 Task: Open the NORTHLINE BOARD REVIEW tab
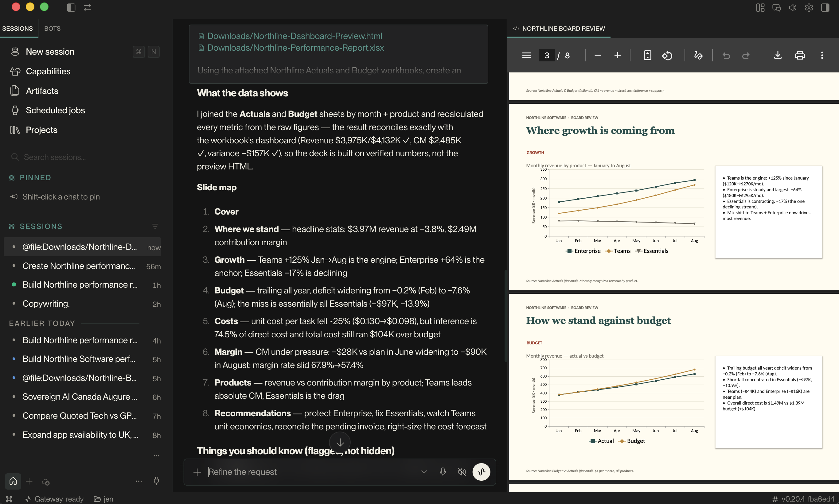point(559,29)
